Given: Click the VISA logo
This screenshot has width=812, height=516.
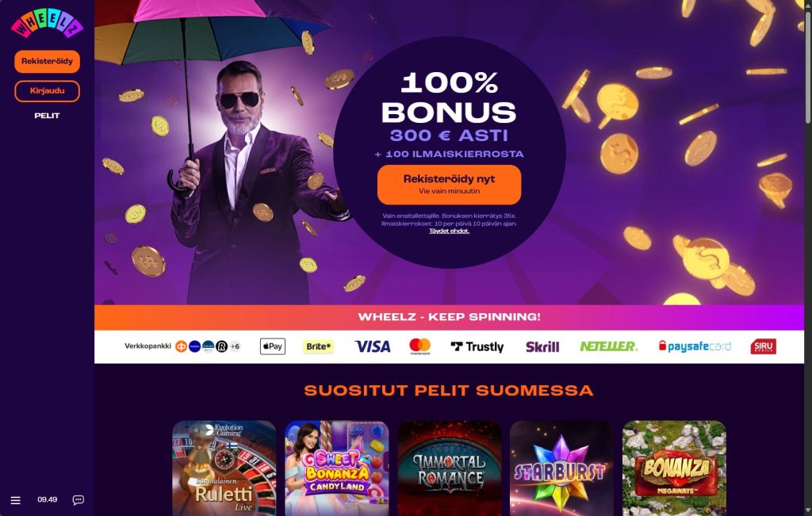Looking at the screenshot, I should tap(373, 346).
